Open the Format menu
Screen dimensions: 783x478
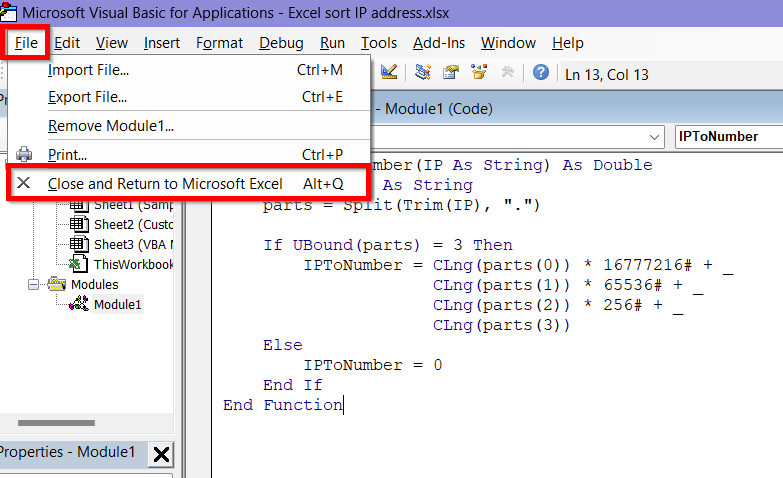click(x=219, y=43)
